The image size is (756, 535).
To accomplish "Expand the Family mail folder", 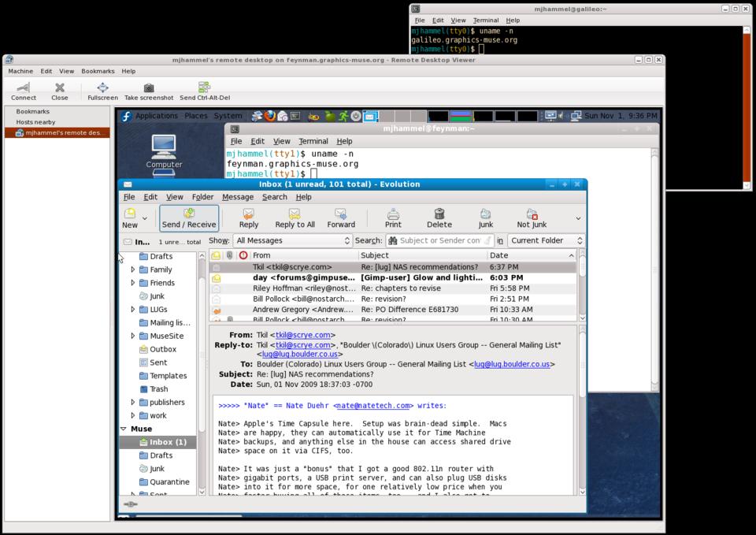I will tap(133, 269).
